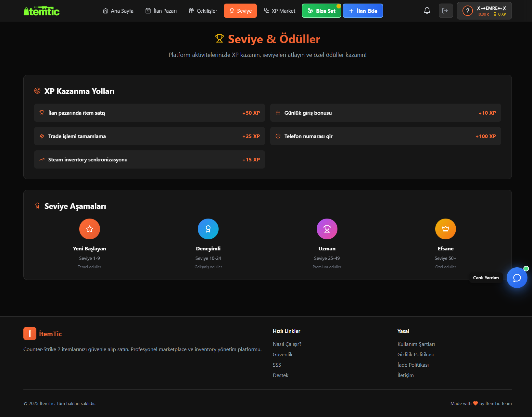This screenshot has height=417, width=532.
Task: Click the Uzman purple trophy badge
Action: (x=327, y=229)
